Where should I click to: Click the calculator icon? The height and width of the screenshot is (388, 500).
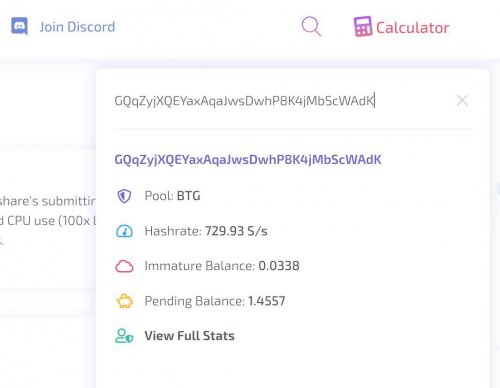tap(363, 26)
